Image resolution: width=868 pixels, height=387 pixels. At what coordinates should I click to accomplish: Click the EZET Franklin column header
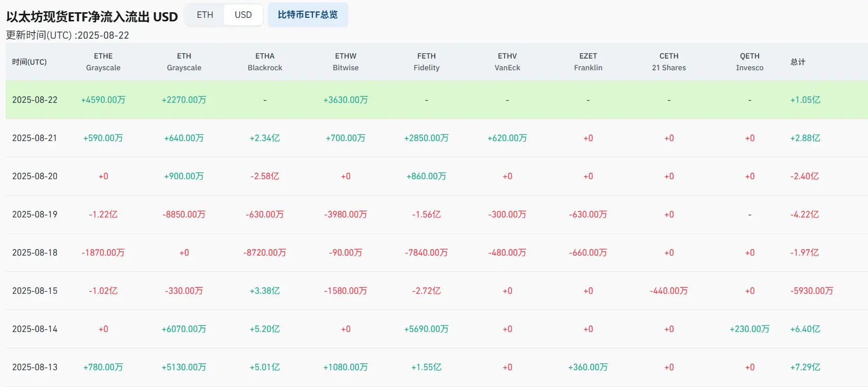pos(588,62)
